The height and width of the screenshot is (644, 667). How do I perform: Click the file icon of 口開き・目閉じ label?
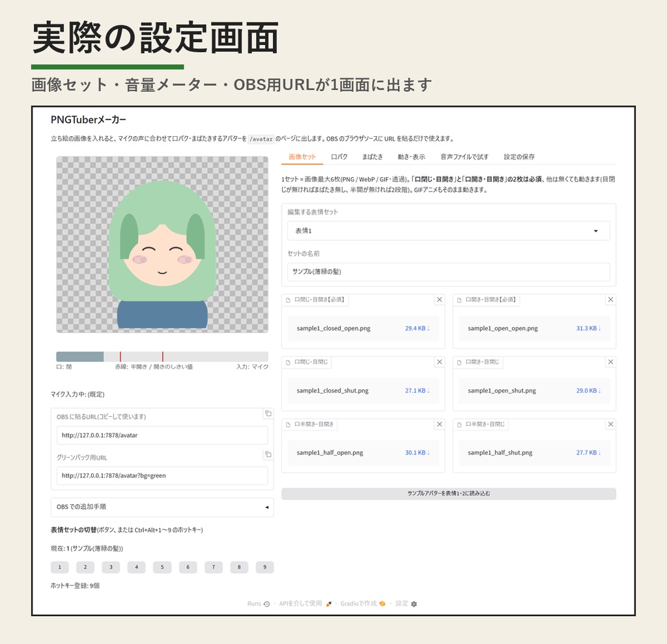click(459, 363)
